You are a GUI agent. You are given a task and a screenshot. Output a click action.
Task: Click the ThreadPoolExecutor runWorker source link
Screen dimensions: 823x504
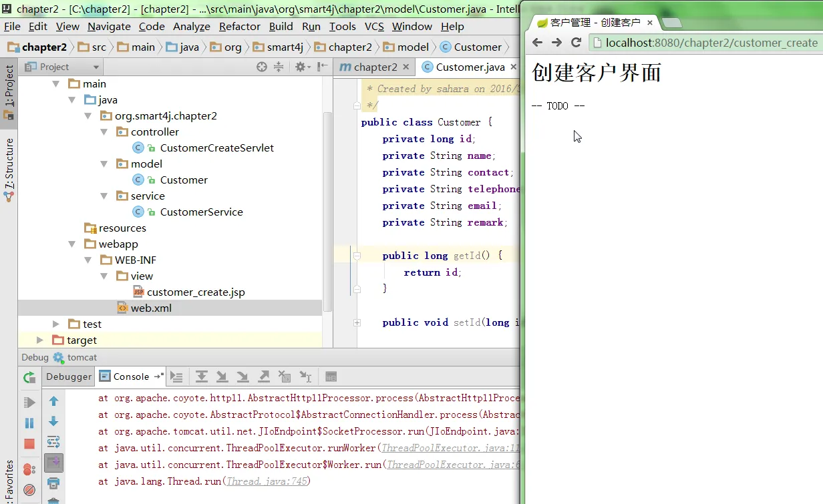coord(450,448)
